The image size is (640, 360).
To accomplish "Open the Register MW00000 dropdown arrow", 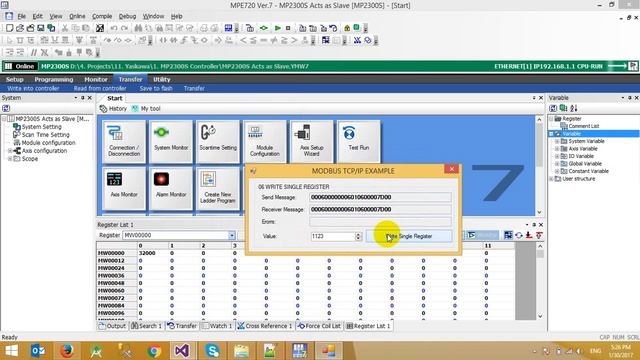I will (x=231, y=236).
